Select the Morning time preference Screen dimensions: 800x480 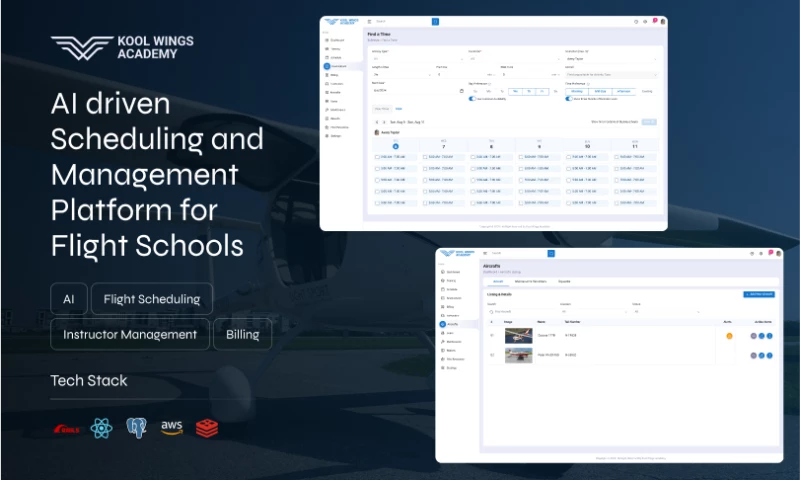[577, 91]
